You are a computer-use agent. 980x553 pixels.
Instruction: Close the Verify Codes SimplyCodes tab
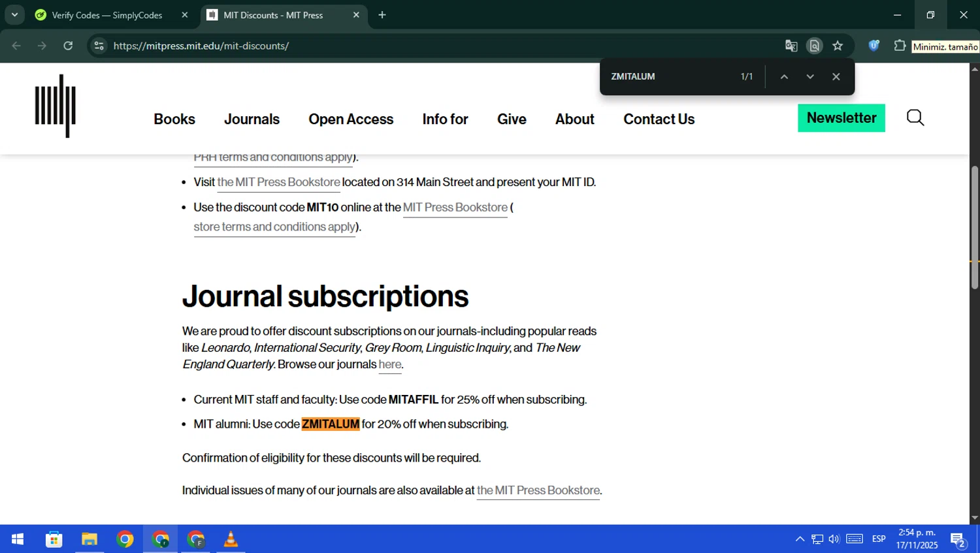(x=185, y=15)
